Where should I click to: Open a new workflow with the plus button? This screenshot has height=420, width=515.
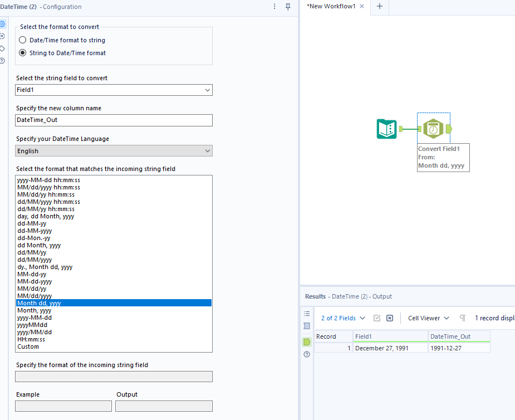380,7
